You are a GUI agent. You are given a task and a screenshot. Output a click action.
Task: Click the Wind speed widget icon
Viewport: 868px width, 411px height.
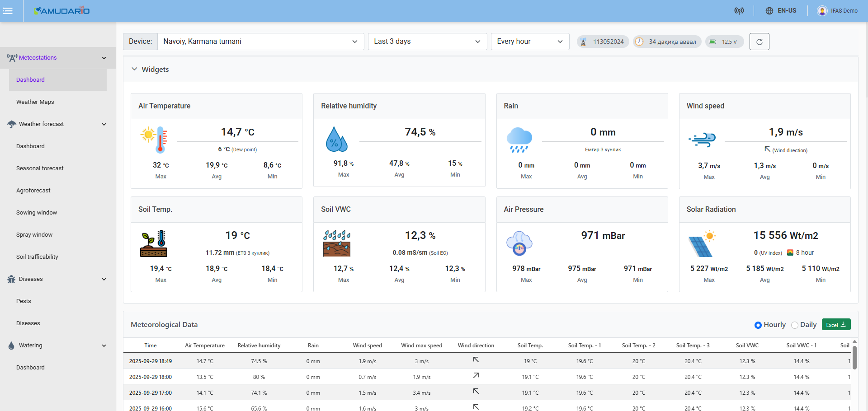pyautogui.click(x=702, y=140)
